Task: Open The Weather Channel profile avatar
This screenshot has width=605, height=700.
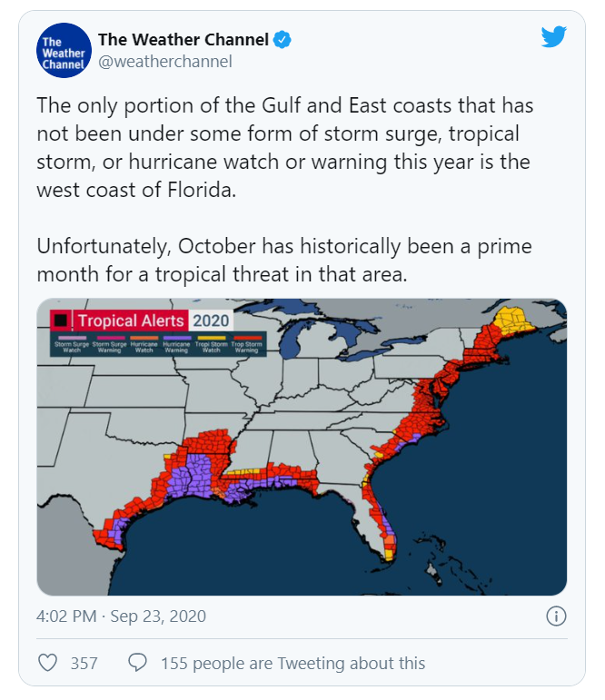Action: 64,51
